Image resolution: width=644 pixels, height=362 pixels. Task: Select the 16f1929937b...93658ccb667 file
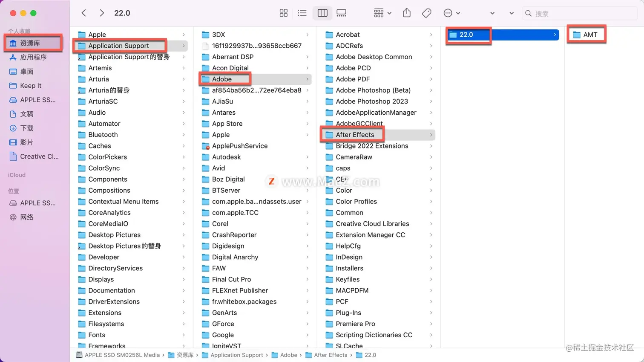click(256, 46)
